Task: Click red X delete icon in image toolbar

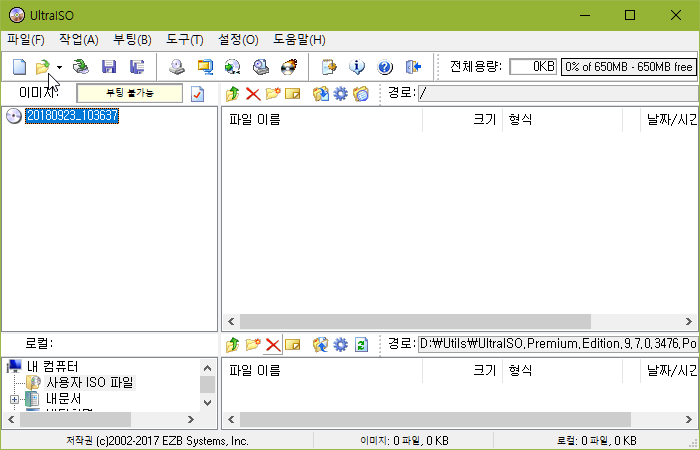Action: click(253, 94)
